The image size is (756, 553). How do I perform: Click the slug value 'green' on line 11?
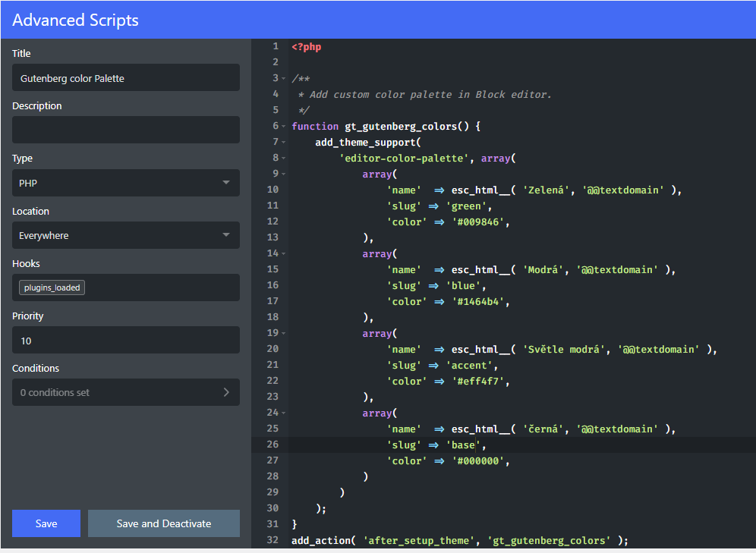466,206
